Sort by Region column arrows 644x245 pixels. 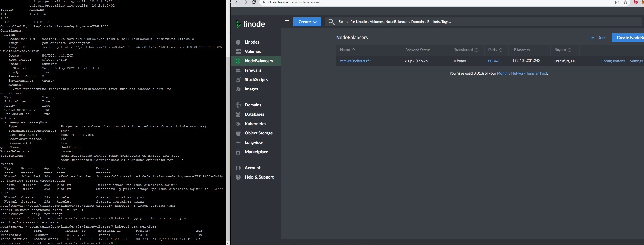(x=569, y=50)
